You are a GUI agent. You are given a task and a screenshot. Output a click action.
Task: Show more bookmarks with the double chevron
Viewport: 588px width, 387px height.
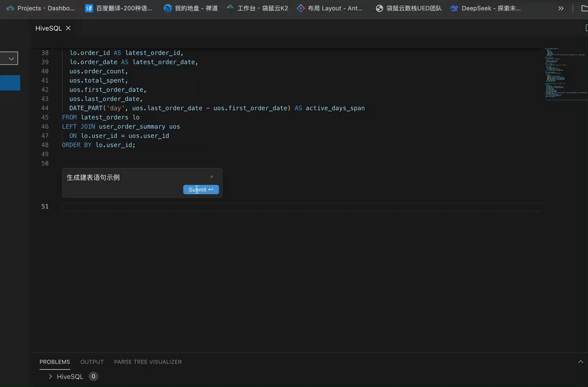[x=560, y=8]
